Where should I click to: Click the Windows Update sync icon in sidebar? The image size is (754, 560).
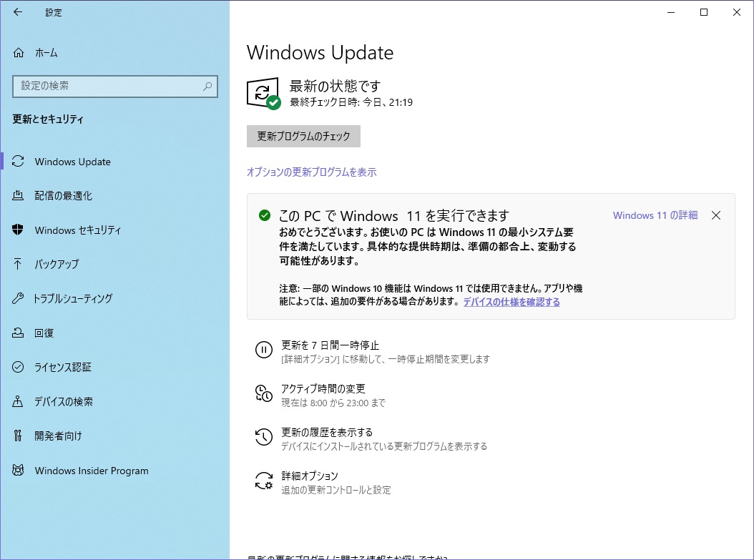[18, 162]
